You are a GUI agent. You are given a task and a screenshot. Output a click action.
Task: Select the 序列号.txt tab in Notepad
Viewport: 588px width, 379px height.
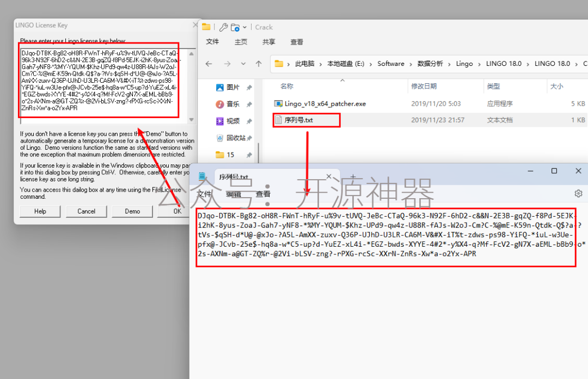(277, 176)
